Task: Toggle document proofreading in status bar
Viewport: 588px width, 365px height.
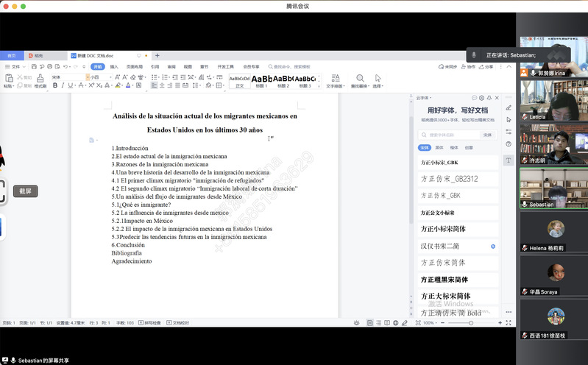Action: (x=178, y=322)
